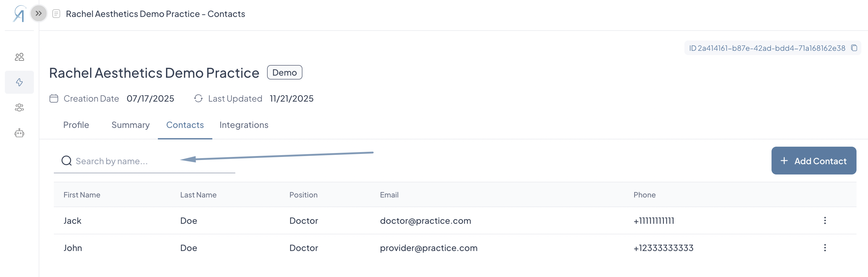Open the options menu for John Doe

(824, 248)
